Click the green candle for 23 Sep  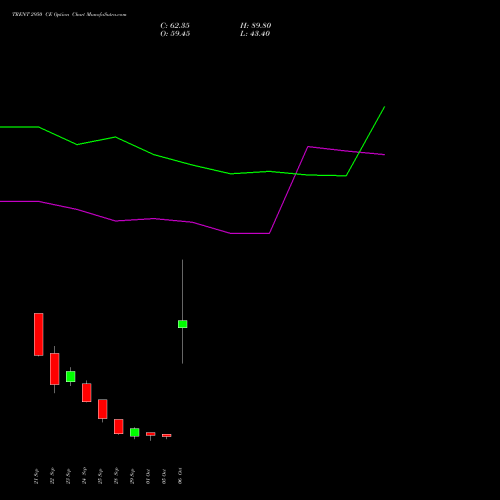pyautogui.click(x=71, y=376)
